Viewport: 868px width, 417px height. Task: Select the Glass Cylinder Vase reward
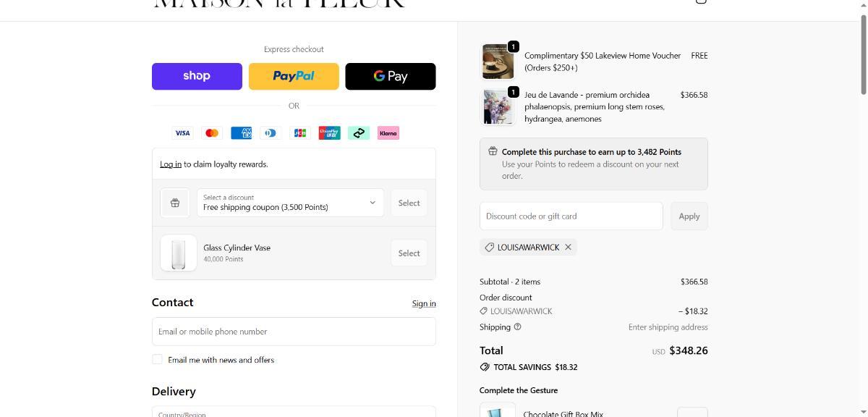click(x=409, y=253)
